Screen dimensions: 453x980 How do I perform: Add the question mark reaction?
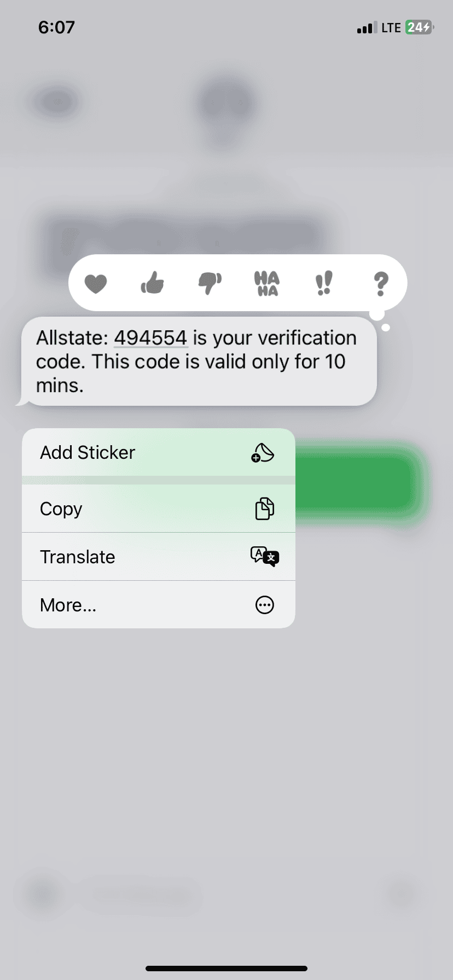[381, 284]
